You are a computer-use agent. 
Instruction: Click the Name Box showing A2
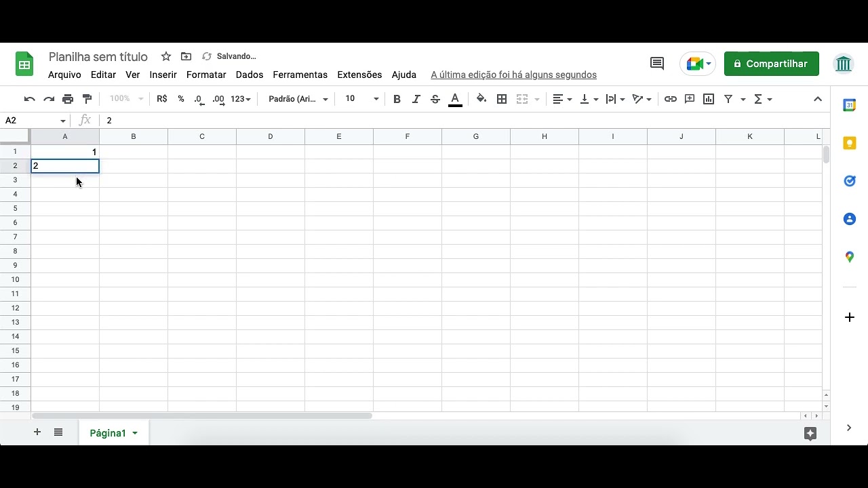(x=35, y=120)
